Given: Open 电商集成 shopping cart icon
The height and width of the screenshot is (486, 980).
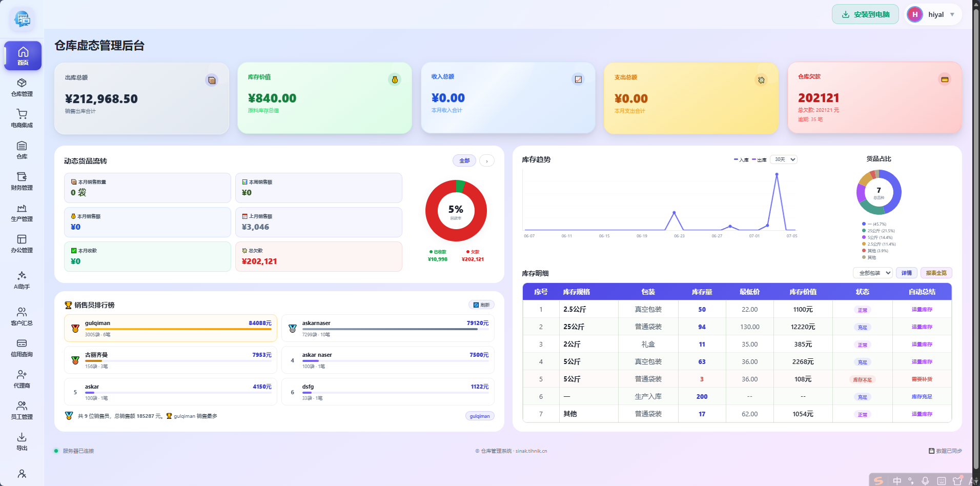Looking at the screenshot, I should (x=22, y=114).
